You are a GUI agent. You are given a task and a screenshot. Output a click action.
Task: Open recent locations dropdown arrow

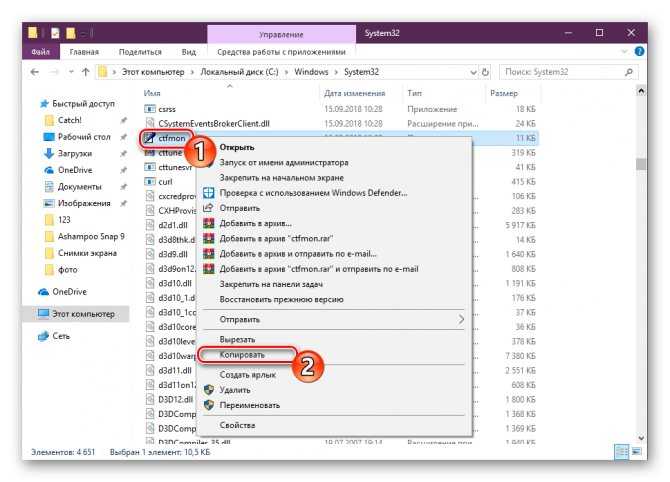coord(71,72)
